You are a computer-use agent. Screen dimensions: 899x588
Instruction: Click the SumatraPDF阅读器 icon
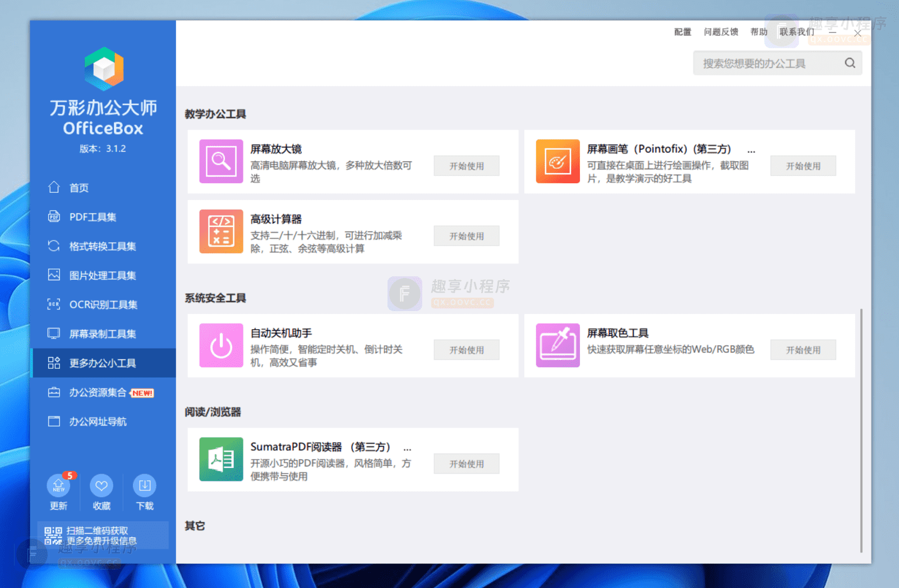coord(221,459)
